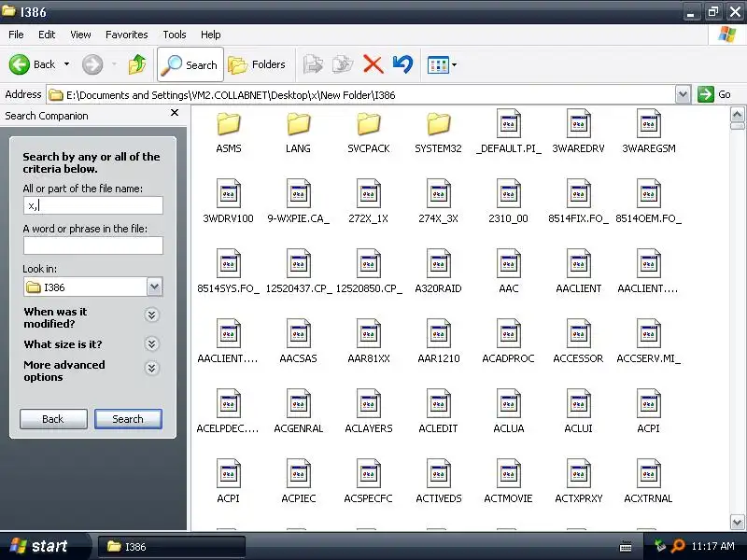Delete using the red X icon
The height and width of the screenshot is (560, 747).
tap(373, 64)
